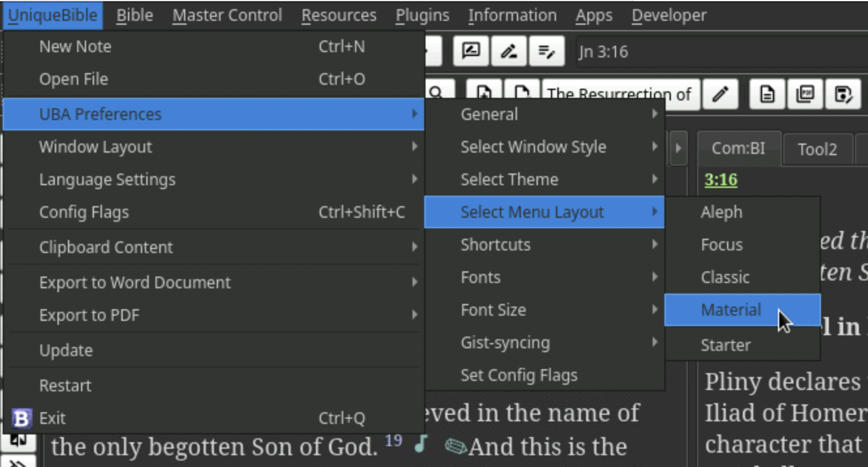Choose Classic menu layout
Viewport: 868px width, 467px height.
pyautogui.click(x=743, y=278)
